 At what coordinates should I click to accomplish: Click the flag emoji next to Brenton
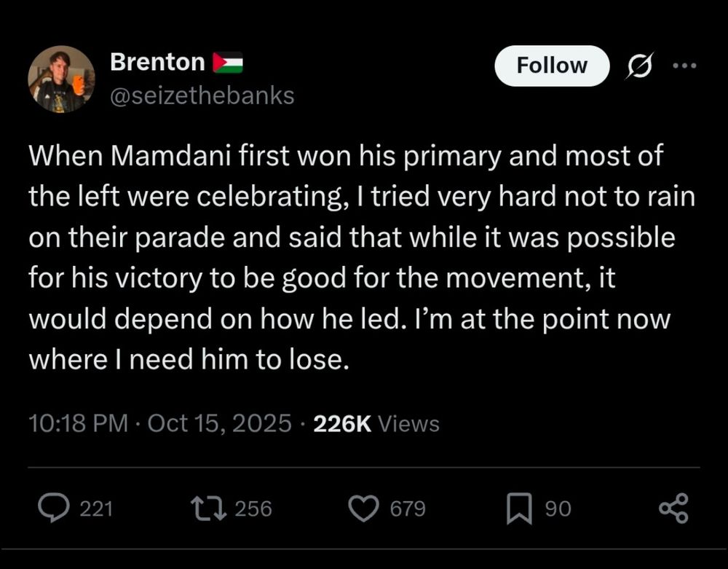point(227,63)
